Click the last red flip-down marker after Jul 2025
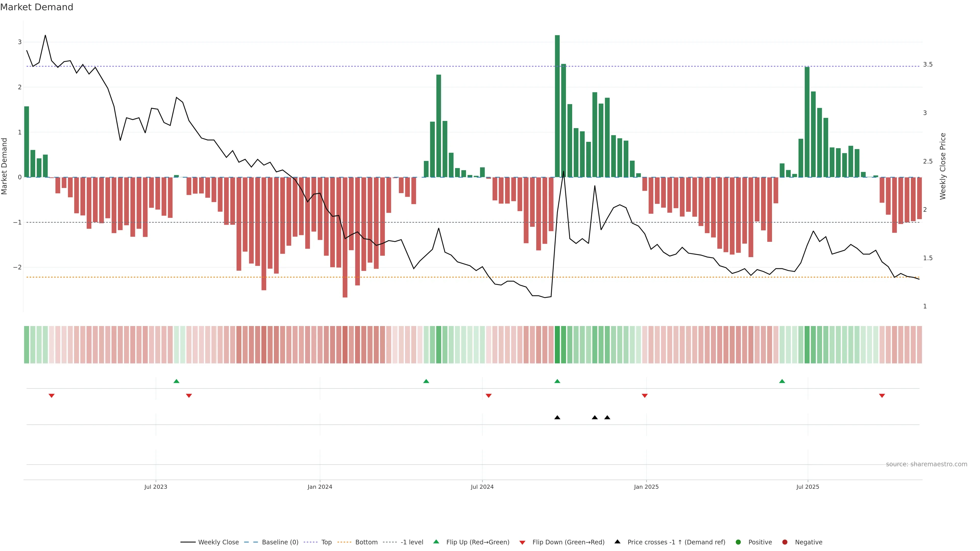This screenshot has height=551, width=980. coord(882,396)
